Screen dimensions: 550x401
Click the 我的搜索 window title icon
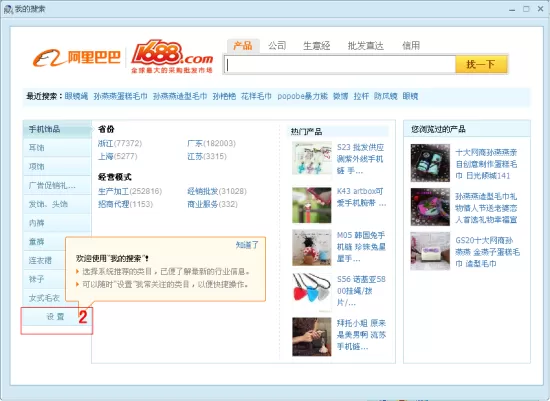[x=8, y=9]
